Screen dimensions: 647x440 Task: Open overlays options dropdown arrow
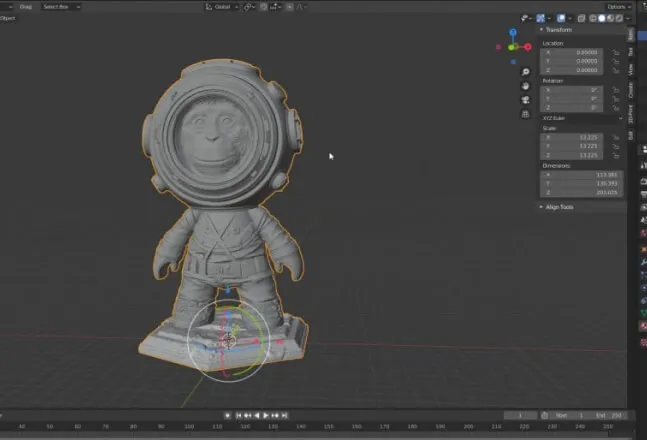coord(570,18)
